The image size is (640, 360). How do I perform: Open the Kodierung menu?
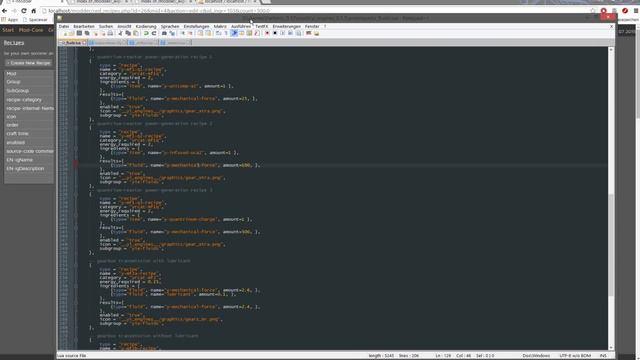coord(146,27)
